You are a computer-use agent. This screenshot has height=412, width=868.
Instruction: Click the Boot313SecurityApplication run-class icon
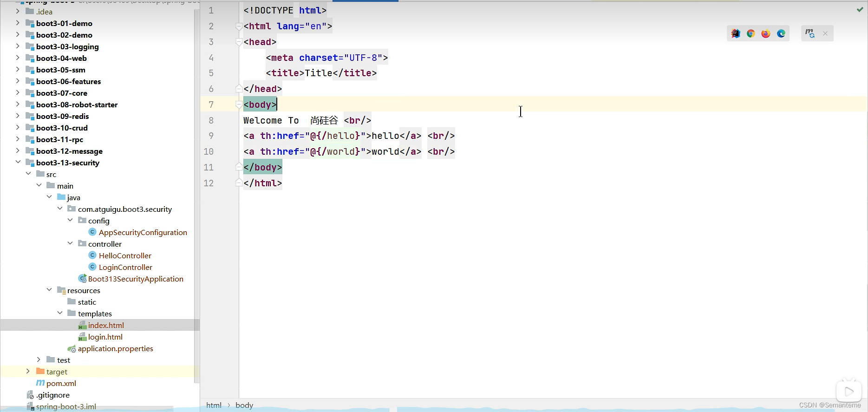(x=82, y=278)
